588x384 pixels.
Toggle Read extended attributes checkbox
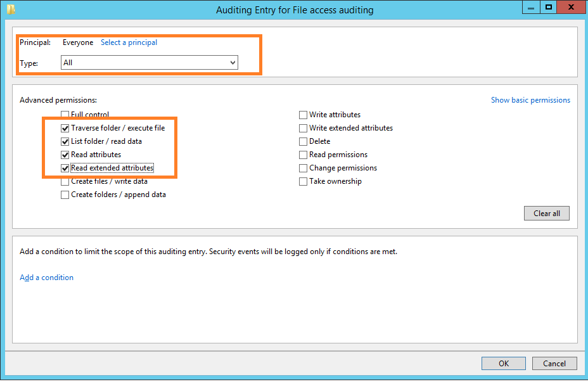pyautogui.click(x=65, y=168)
